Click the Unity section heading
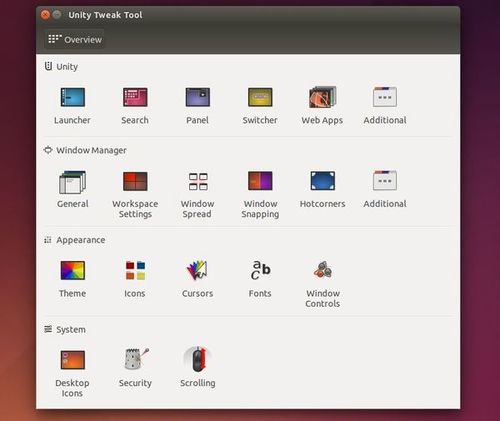Image resolution: width=500 pixels, height=421 pixels. tap(67, 67)
